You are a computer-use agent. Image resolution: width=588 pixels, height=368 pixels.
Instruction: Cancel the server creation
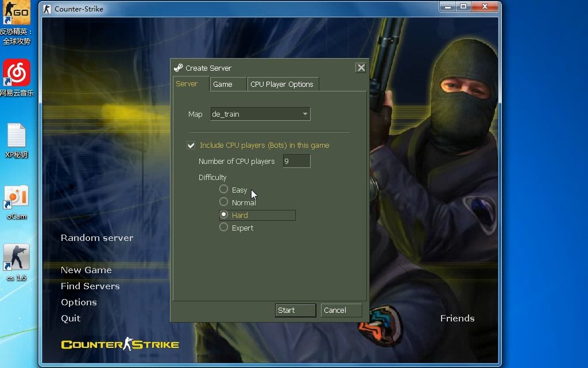341,310
